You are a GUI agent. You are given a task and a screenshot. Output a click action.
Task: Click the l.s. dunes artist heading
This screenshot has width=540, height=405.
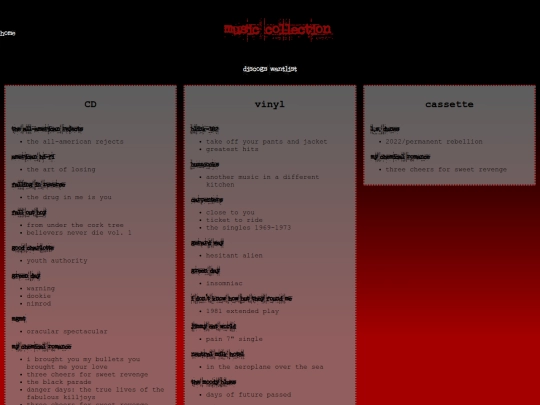385,129
